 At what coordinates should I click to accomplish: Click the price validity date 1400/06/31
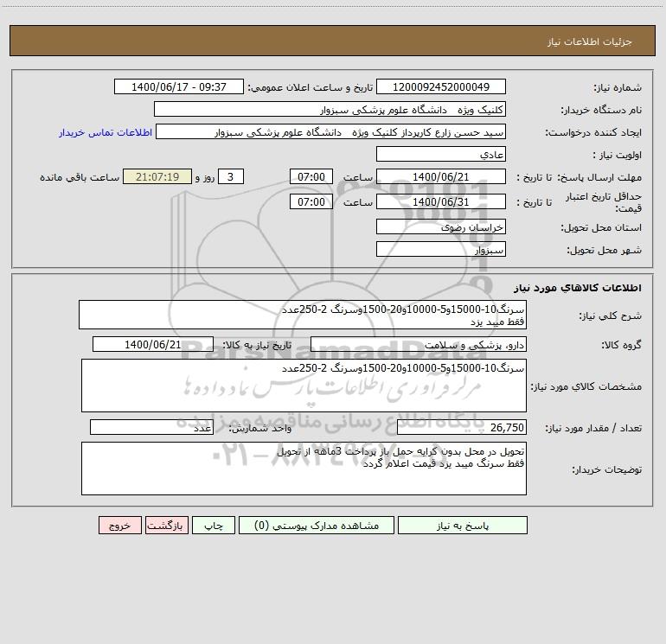tap(441, 201)
